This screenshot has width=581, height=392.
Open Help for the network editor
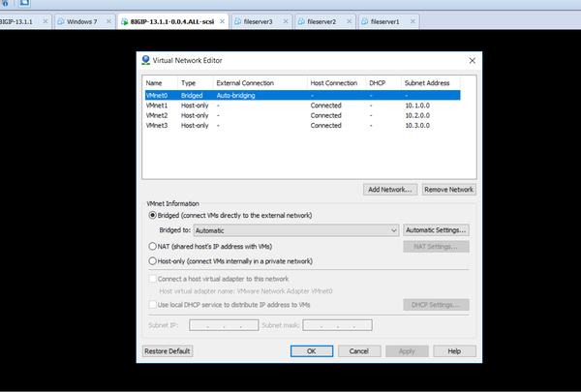click(x=455, y=351)
